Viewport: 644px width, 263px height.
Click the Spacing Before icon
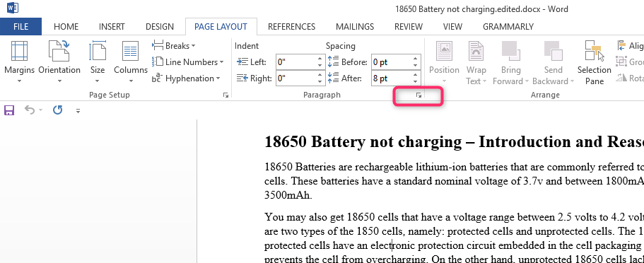tap(333, 62)
